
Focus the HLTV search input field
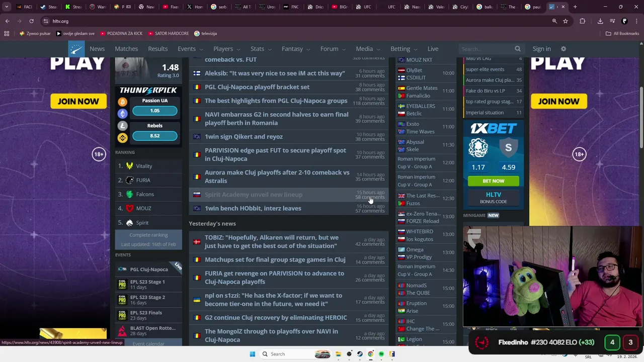click(486, 49)
